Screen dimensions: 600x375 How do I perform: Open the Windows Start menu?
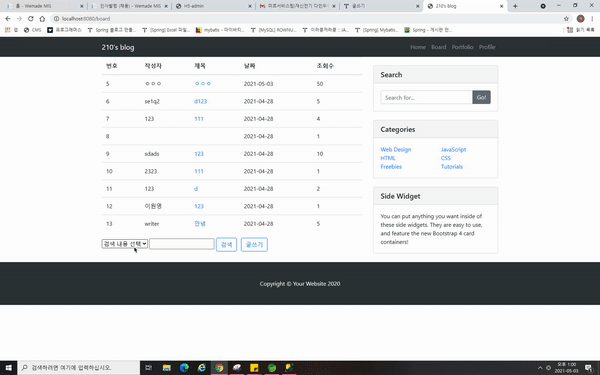[8, 368]
